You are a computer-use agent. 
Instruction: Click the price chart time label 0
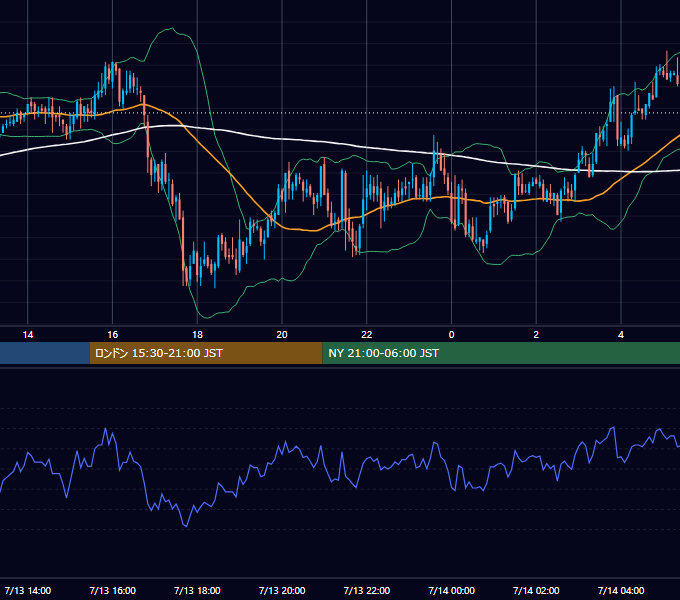tap(451, 335)
